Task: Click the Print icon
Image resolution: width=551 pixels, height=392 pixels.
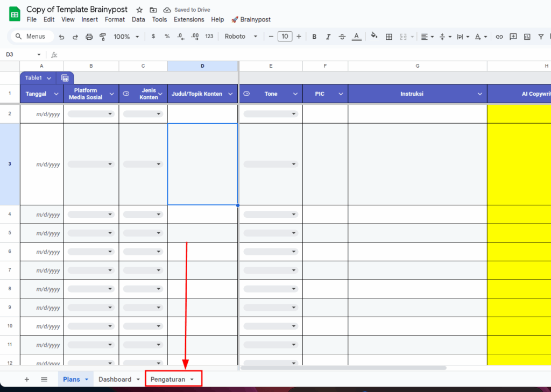Action: pos(89,37)
